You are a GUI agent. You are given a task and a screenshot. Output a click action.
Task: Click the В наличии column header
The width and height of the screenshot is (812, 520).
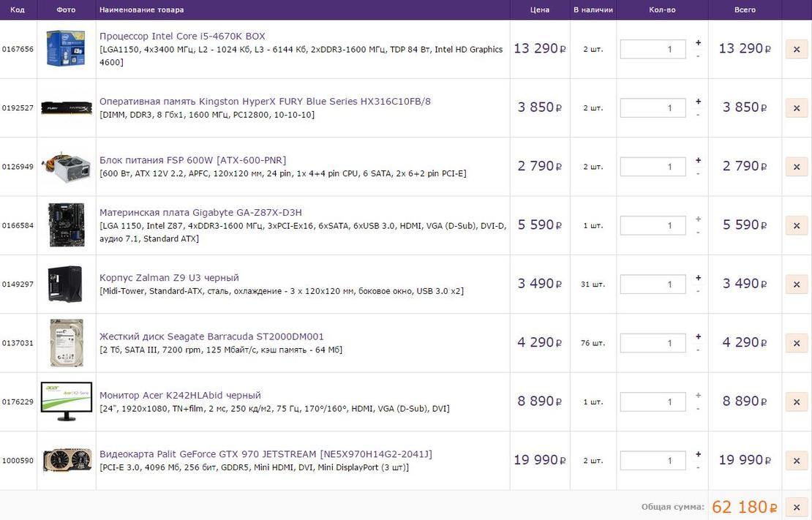593,10
